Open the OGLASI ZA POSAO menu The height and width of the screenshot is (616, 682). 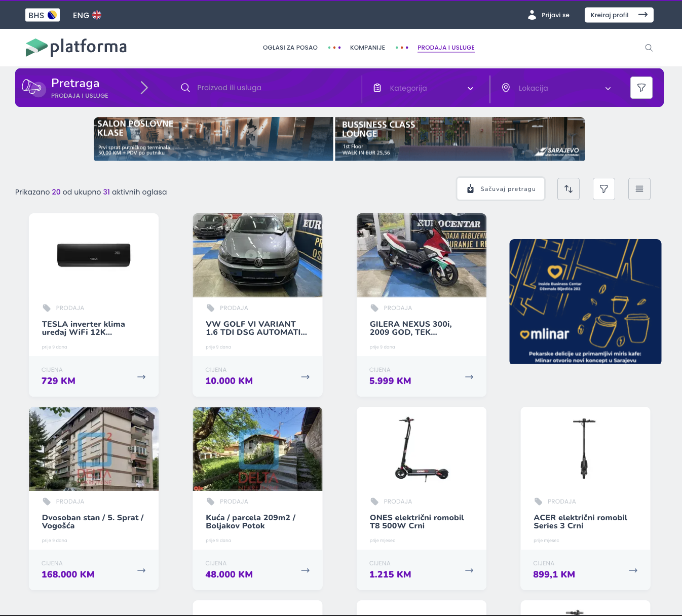(290, 48)
